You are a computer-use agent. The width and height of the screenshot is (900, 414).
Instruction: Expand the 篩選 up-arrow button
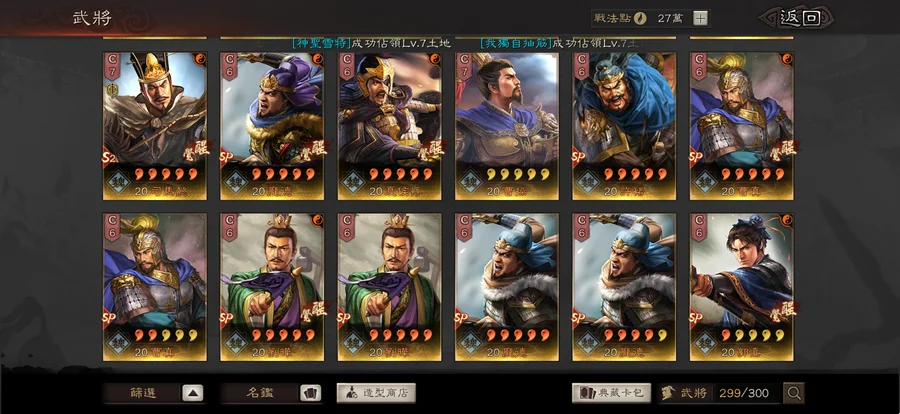(193, 393)
